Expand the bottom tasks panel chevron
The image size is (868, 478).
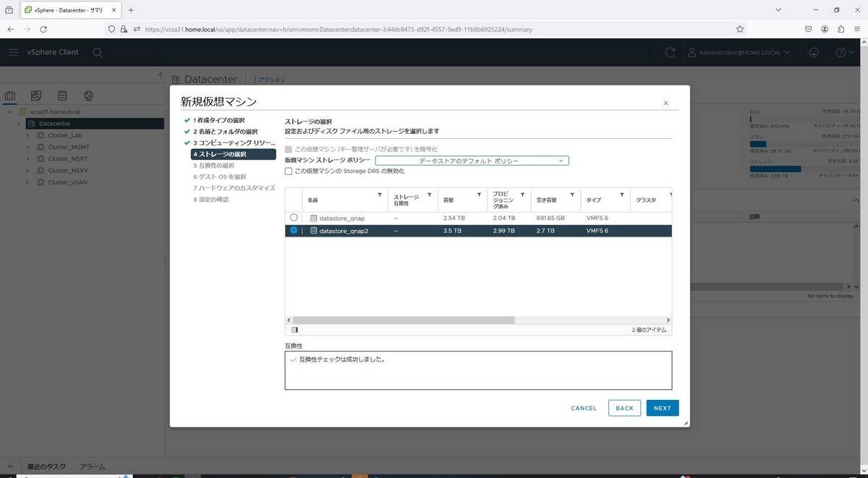coord(12,466)
